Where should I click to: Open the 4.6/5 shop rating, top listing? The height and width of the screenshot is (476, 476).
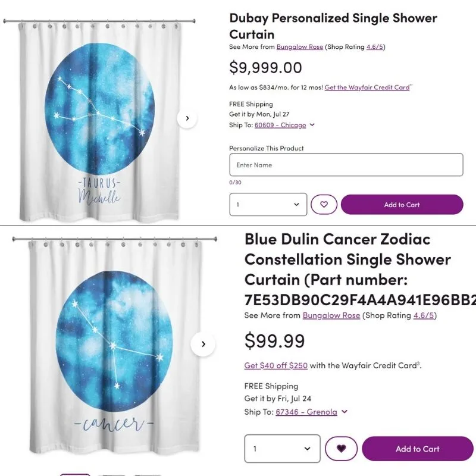coord(375,47)
